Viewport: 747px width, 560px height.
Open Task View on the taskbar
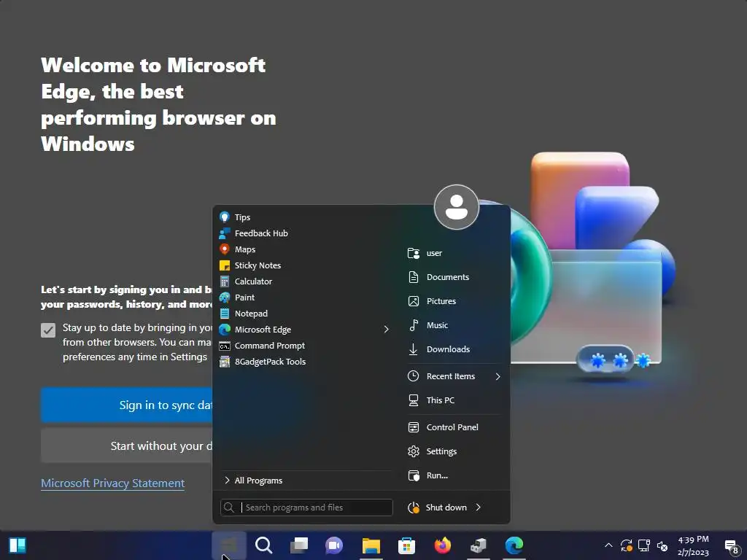pos(299,545)
